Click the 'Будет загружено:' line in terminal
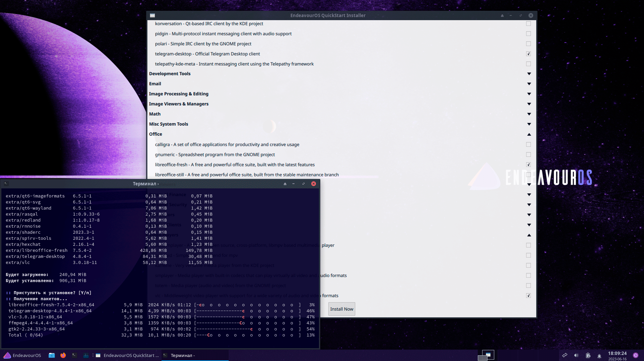 (46, 275)
